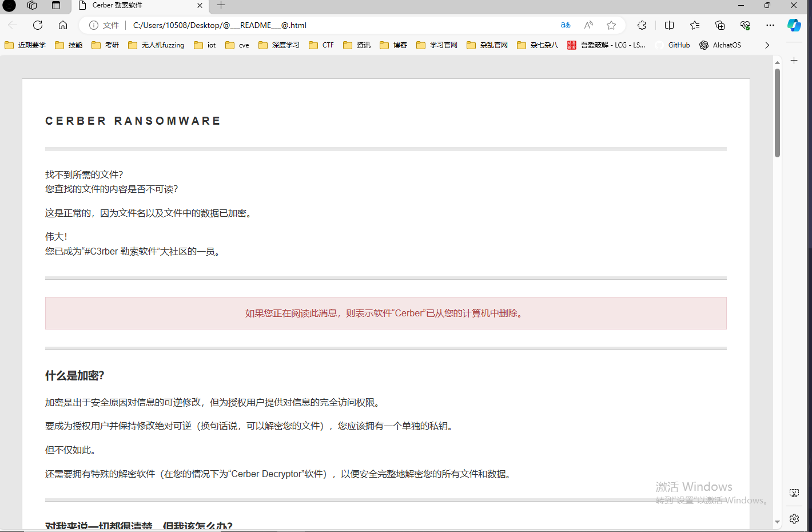Open the Collections icon

[x=720, y=25]
